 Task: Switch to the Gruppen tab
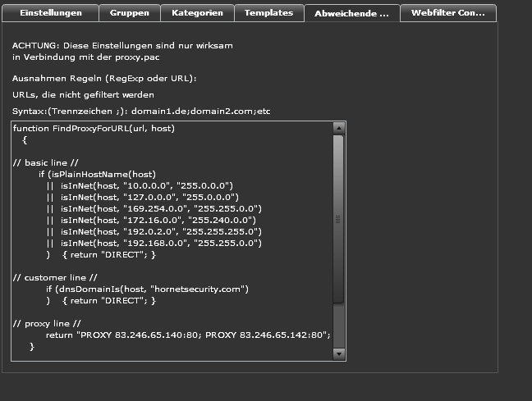click(130, 13)
